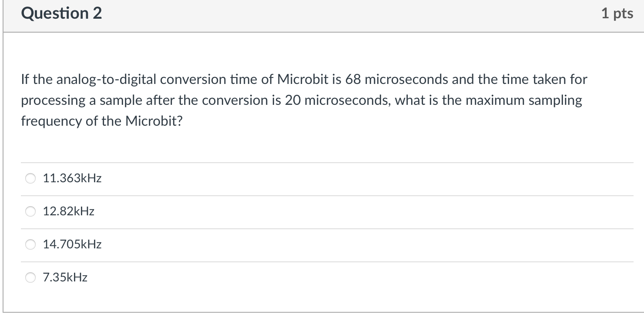Screen dimensions: 644x321
Task: Click the 12.82kHz answer label text
Action: [x=69, y=211]
